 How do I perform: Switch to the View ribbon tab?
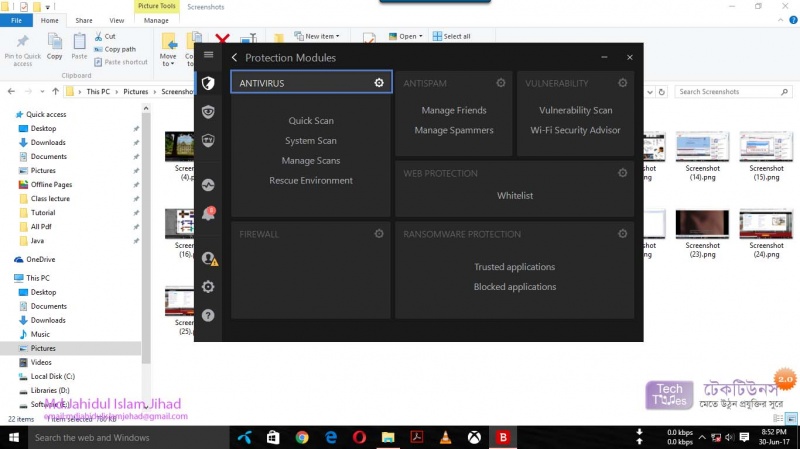(x=116, y=20)
